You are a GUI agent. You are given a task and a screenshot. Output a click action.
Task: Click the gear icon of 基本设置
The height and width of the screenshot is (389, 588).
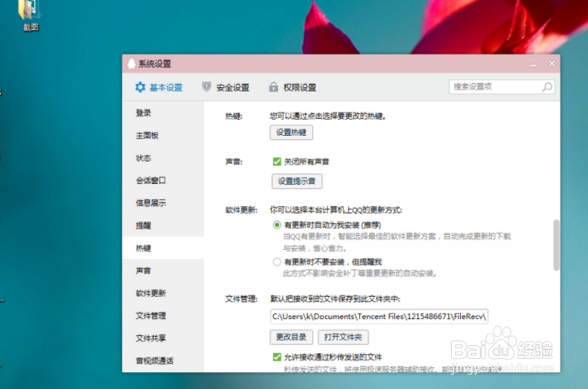(140, 87)
